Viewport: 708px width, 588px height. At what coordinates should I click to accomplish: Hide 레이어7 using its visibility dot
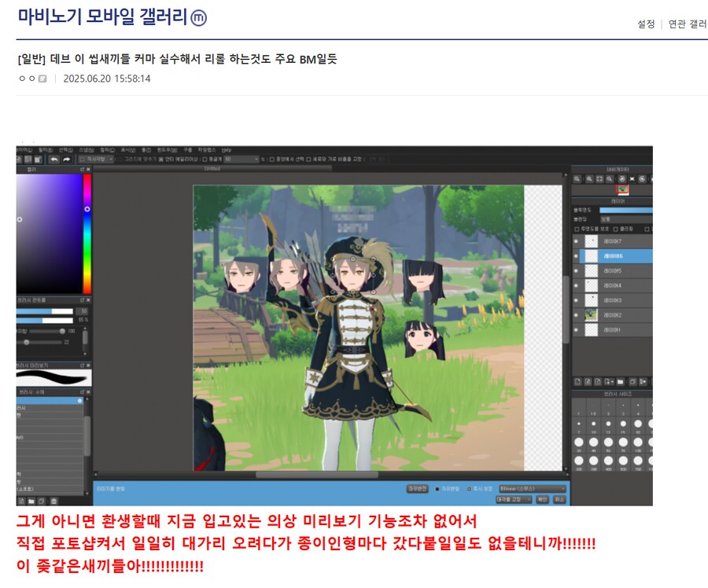[576, 241]
